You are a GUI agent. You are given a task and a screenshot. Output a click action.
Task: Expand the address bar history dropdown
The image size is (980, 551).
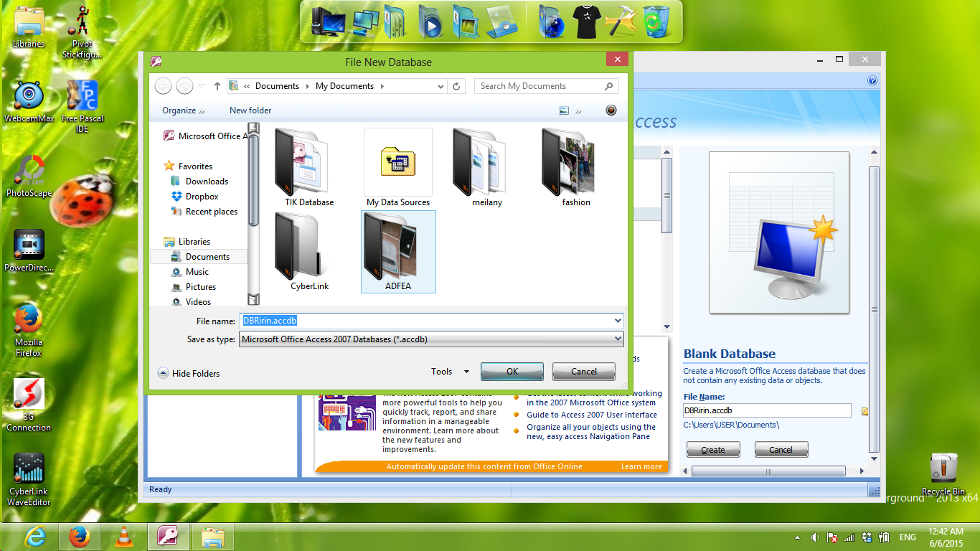click(441, 86)
